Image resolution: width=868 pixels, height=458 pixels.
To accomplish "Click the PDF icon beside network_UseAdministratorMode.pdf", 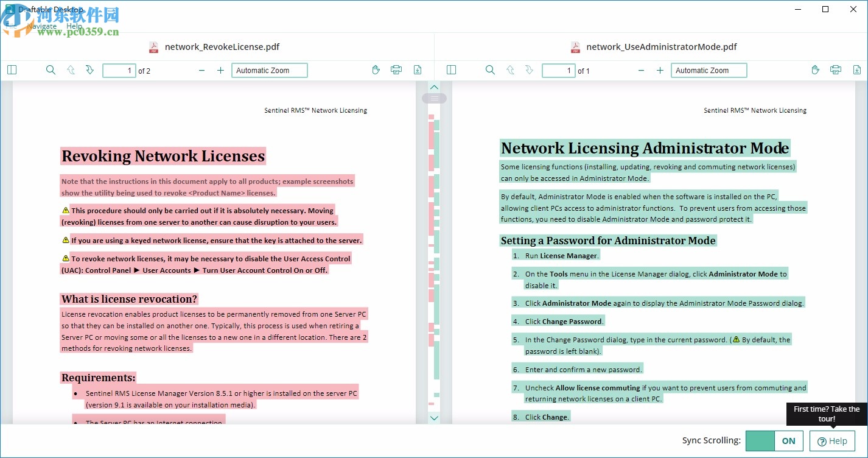I will pyautogui.click(x=575, y=47).
